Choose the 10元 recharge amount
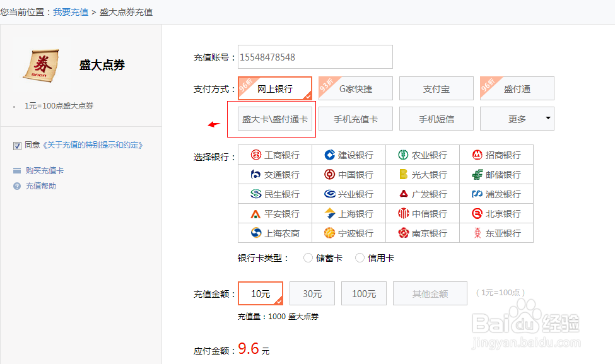The width and height of the screenshot is (615, 364). pyautogui.click(x=261, y=293)
